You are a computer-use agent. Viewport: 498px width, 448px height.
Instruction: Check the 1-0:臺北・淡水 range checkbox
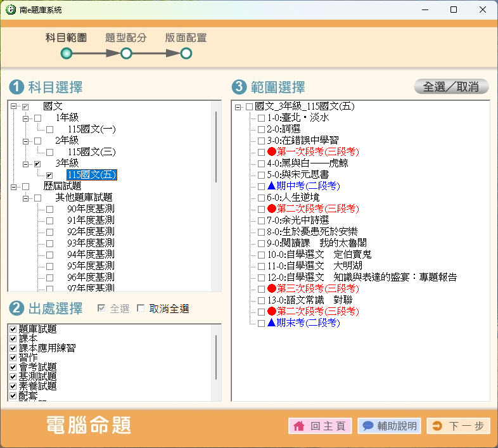click(x=262, y=118)
